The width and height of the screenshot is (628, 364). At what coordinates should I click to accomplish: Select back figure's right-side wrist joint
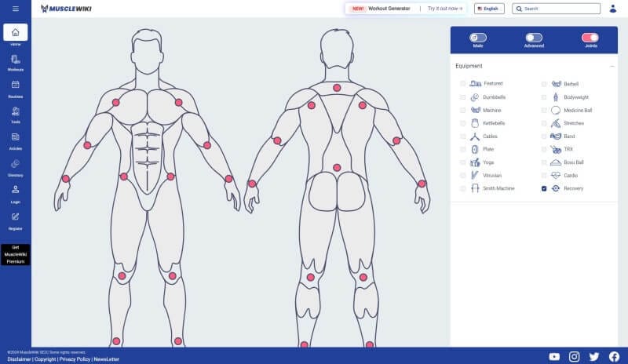click(x=422, y=184)
